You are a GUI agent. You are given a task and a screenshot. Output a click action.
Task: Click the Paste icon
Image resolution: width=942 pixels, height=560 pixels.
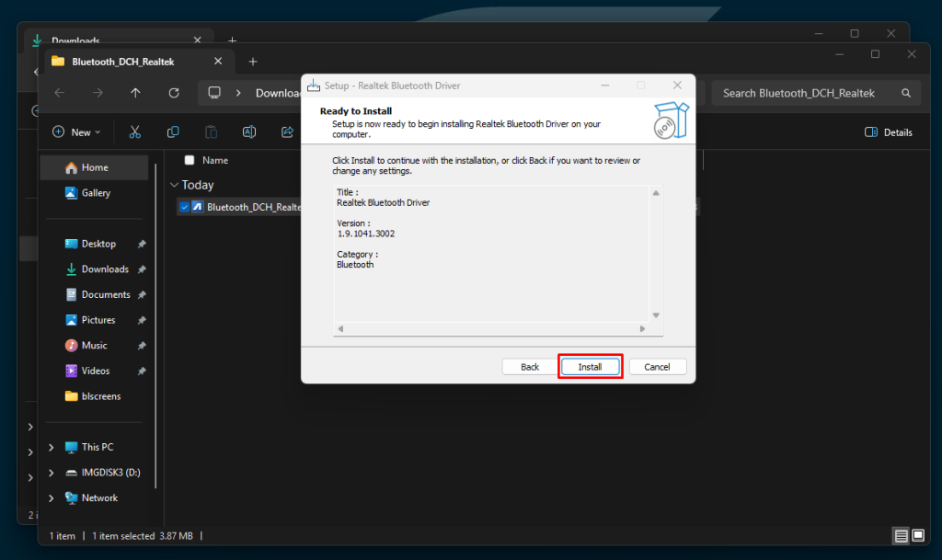[x=211, y=131]
